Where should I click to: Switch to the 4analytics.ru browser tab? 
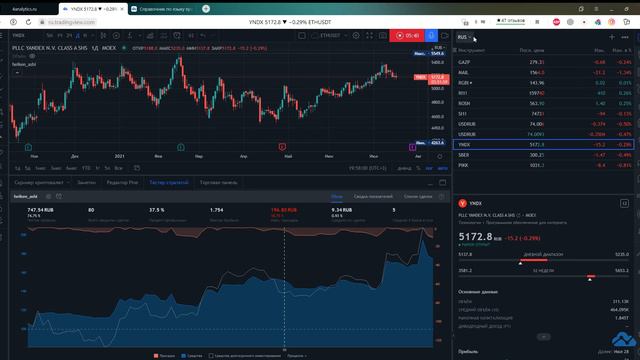coord(29,9)
